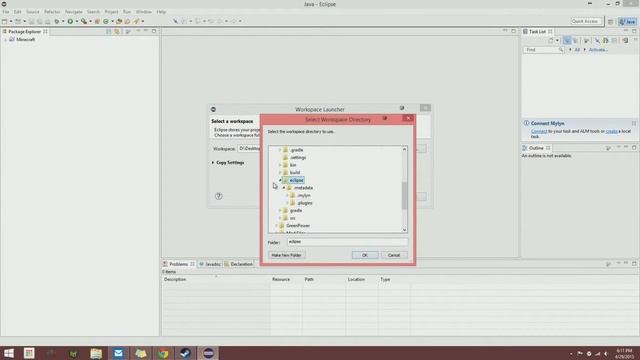Open the Navigate menu

pyautogui.click(x=73, y=12)
